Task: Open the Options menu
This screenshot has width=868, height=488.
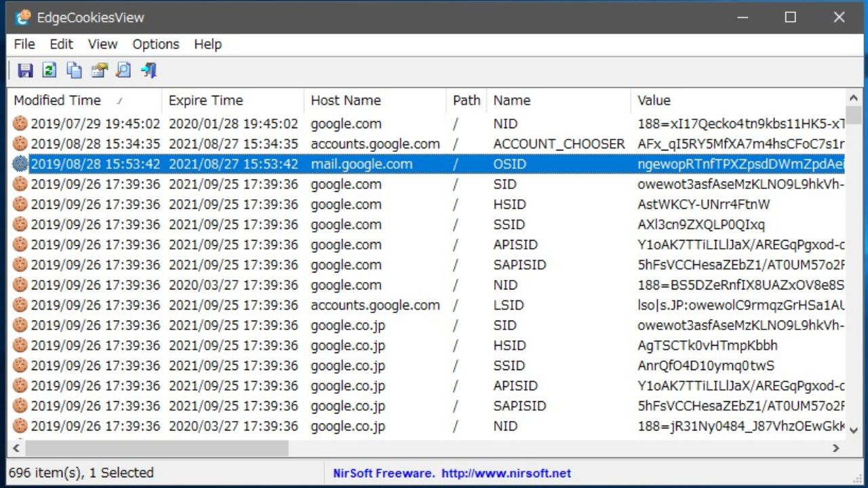Action: 156,44
